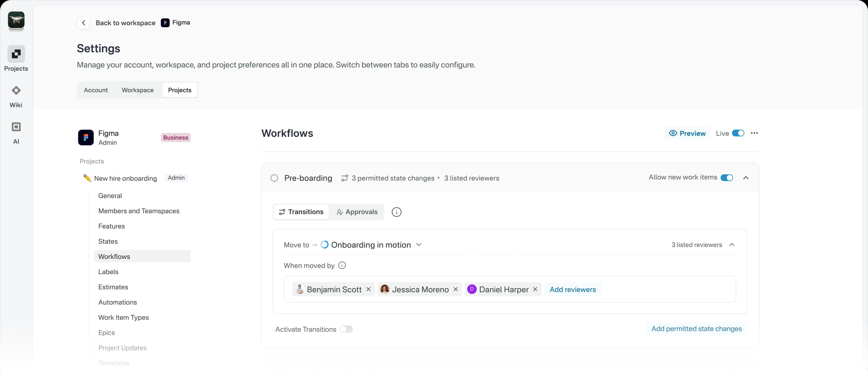Click the info icon beside the Approvals tab
The width and height of the screenshot is (868, 372).
pos(397,212)
